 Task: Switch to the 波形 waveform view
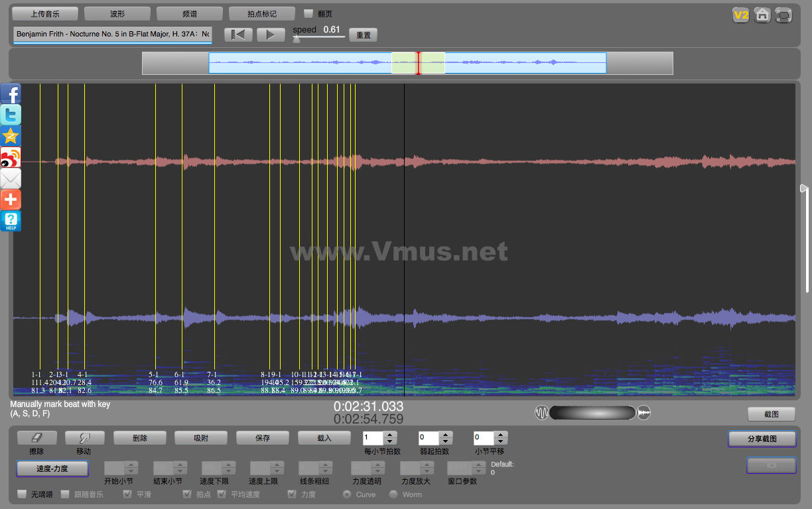click(117, 14)
